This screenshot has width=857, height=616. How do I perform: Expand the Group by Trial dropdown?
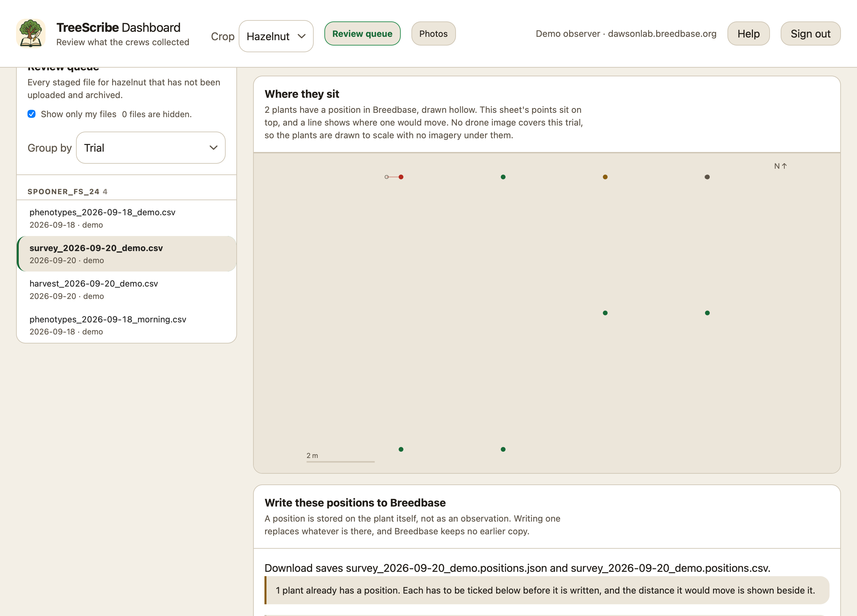pyautogui.click(x=150, y=148)
